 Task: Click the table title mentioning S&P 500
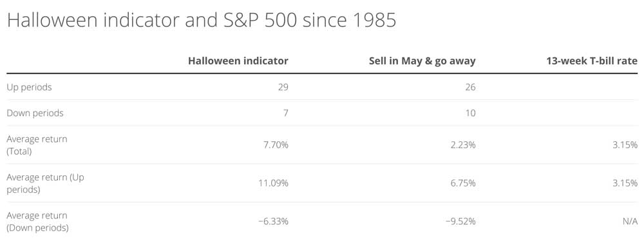tap(202, 20)
